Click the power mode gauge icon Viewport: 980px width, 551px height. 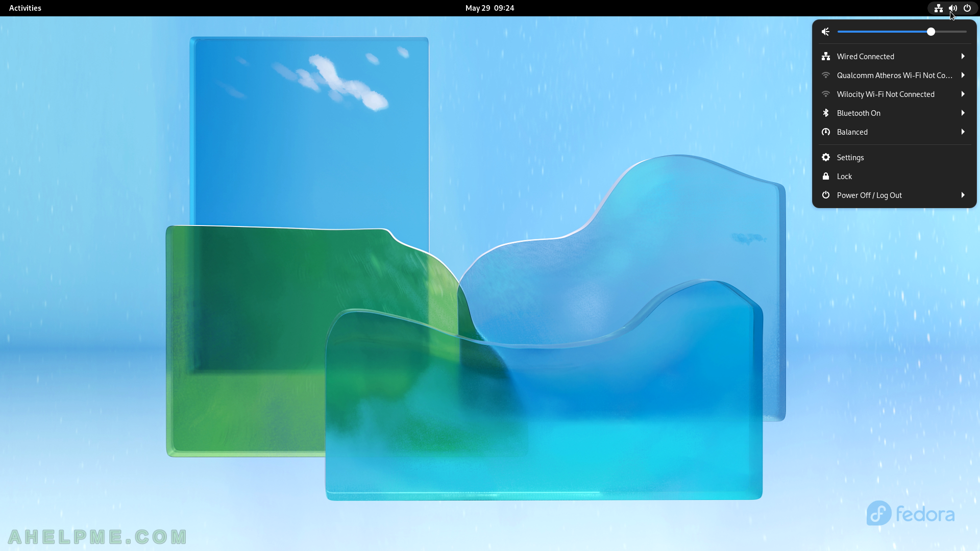[825, 132]
